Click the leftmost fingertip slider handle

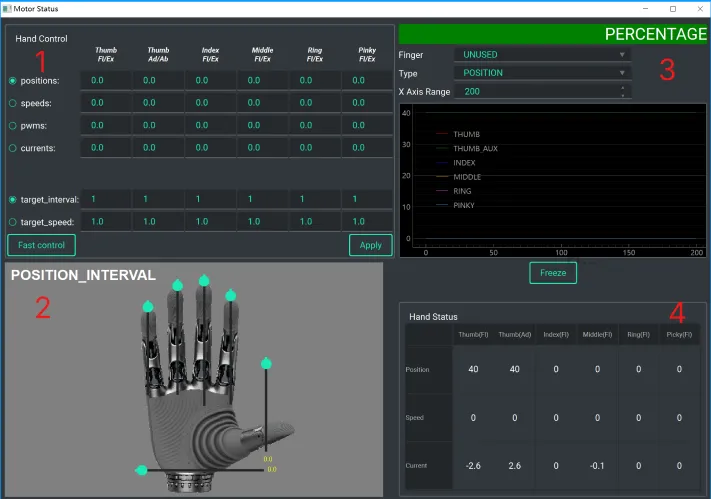tap(148, 305)
